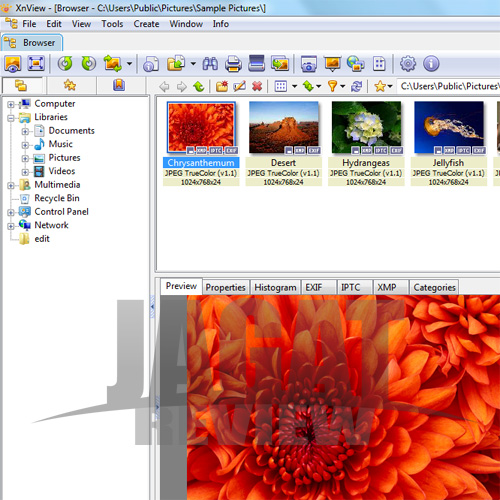Viewport: 500px width, 500px height.
Task: Switch to the Favorites star tab
Action: tap(70, 86)
